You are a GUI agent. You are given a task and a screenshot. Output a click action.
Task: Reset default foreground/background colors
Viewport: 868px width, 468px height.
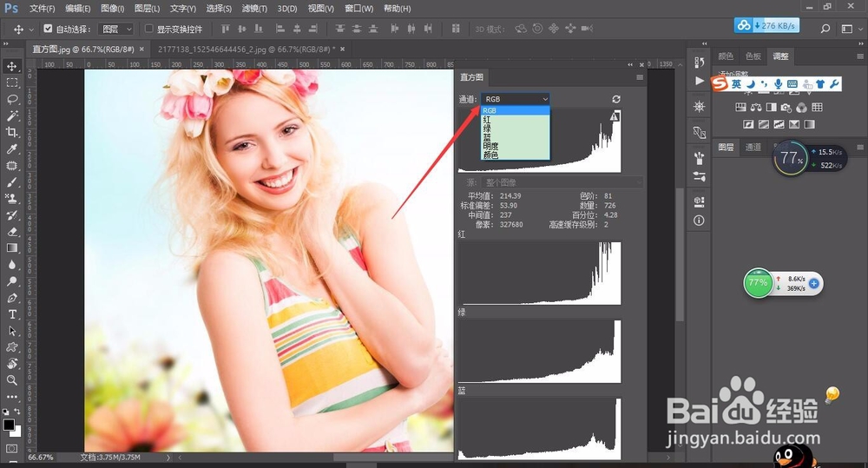pos(5,412)
